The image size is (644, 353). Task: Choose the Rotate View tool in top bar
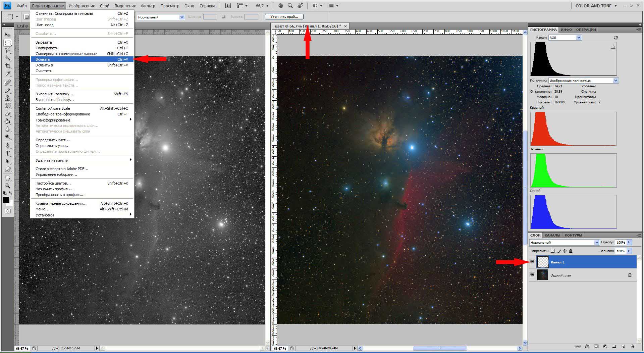[x=300, y=6]
